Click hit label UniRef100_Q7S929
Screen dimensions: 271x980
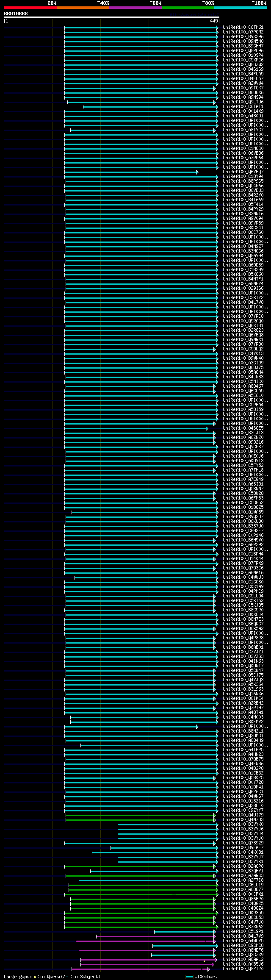(x=243, y=843)
